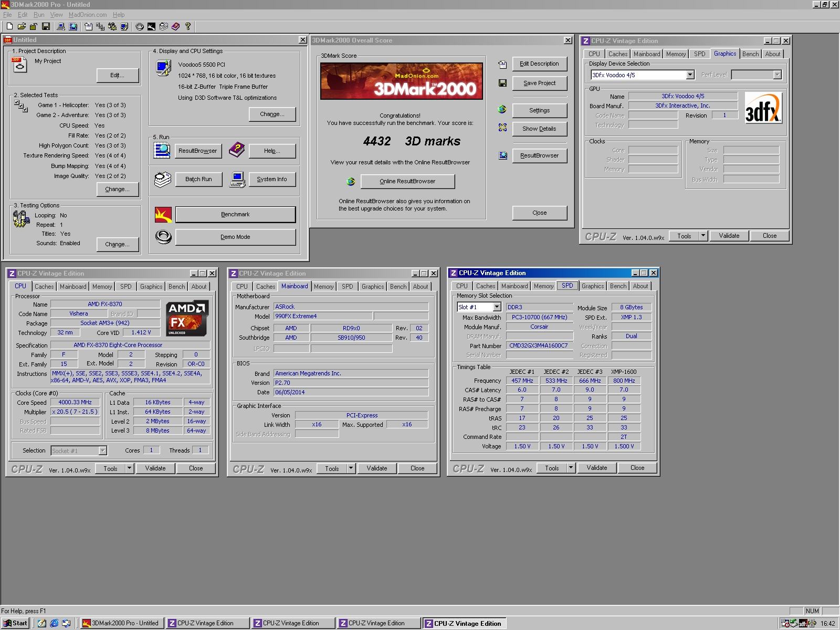
Task: Click the clock showing 16:42
Action: pos(827,624)
